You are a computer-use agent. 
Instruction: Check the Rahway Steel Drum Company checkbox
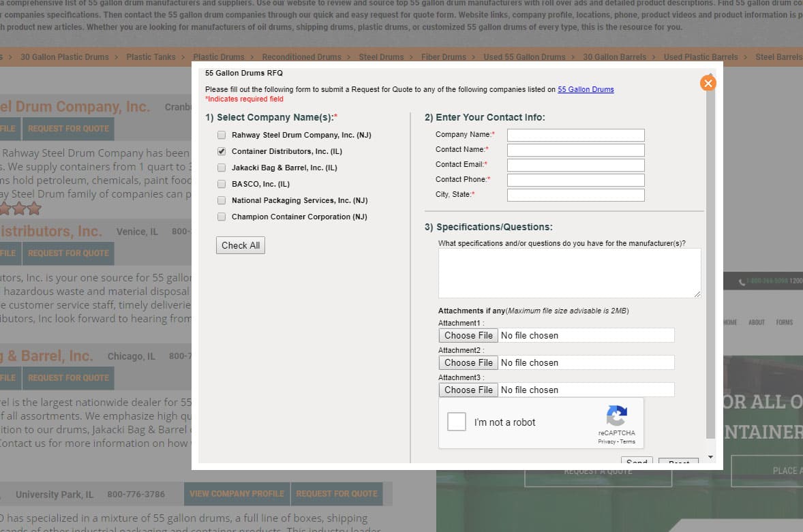[221, 135]
